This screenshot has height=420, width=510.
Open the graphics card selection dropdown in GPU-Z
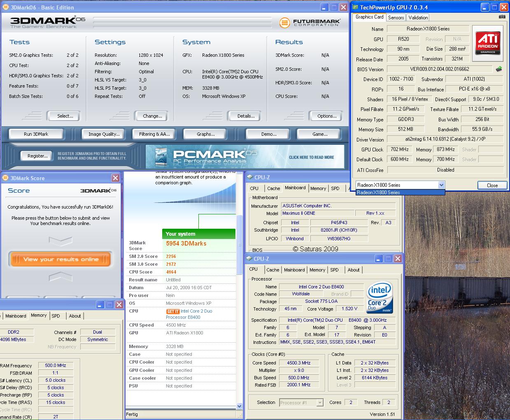pos(441,185)
